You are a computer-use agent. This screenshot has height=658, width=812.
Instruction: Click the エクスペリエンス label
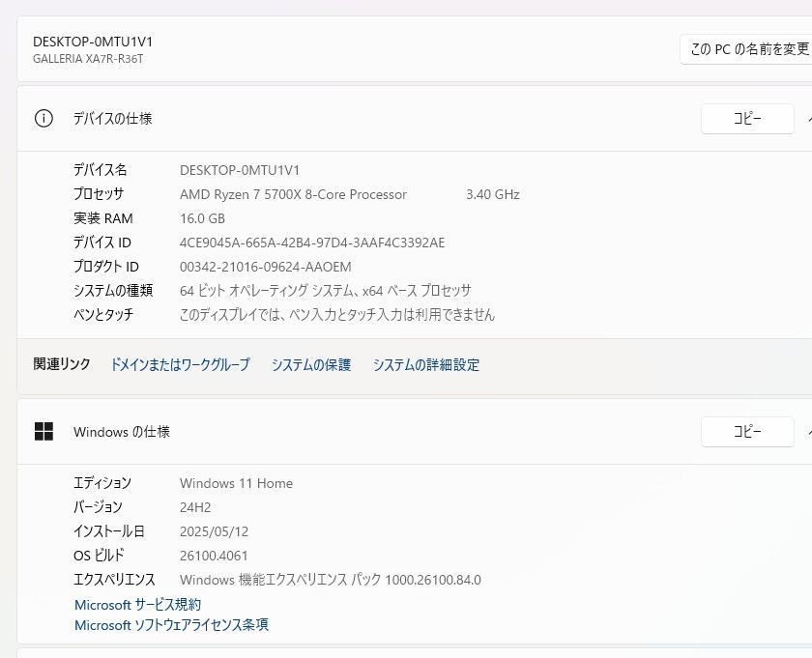pos(114,580)
